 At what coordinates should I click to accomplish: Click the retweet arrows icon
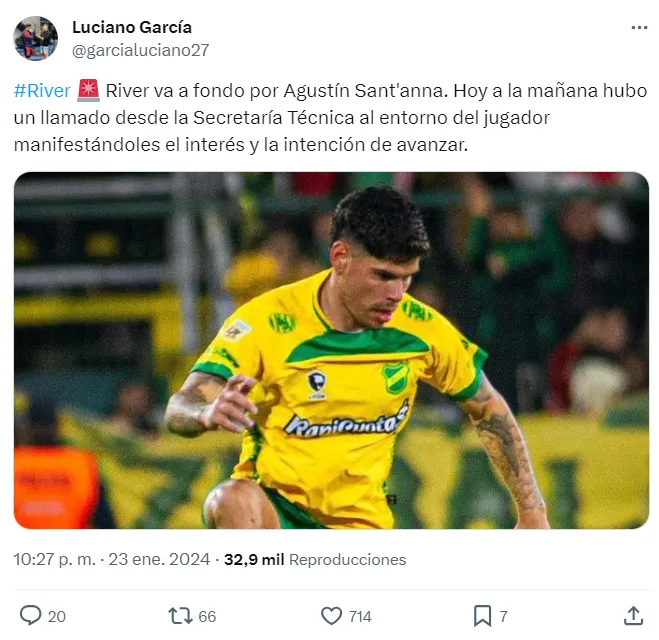[180, 616]
